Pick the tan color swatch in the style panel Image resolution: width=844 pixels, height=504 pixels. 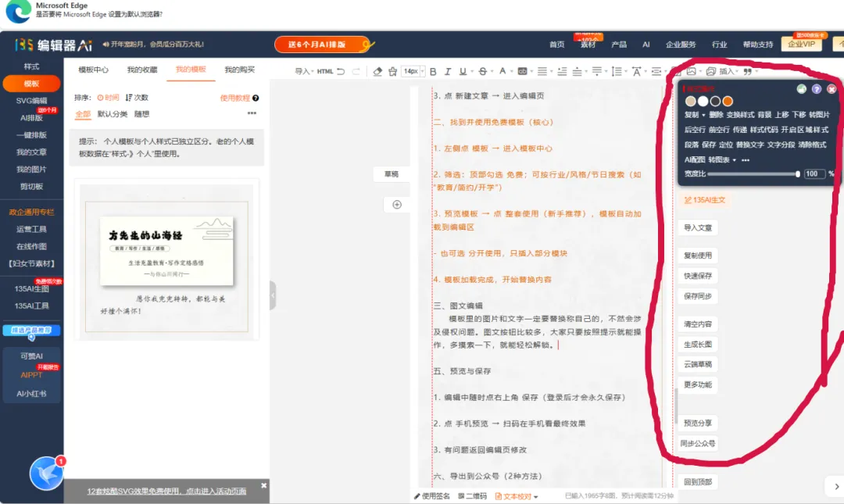(691, 102)
